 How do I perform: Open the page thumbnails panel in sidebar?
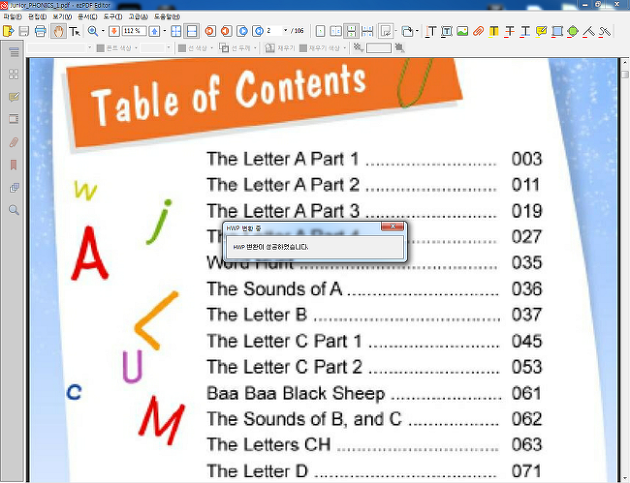coord(14,74)
